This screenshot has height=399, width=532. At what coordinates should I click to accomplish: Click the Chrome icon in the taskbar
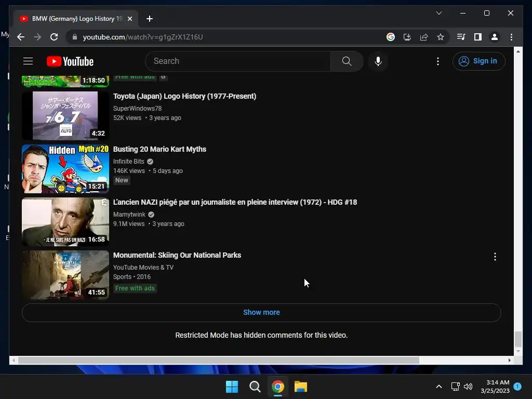click(277, 387)
